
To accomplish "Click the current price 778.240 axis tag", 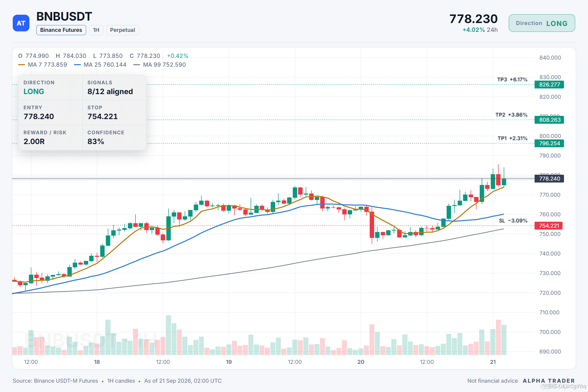I will [549, 179].
